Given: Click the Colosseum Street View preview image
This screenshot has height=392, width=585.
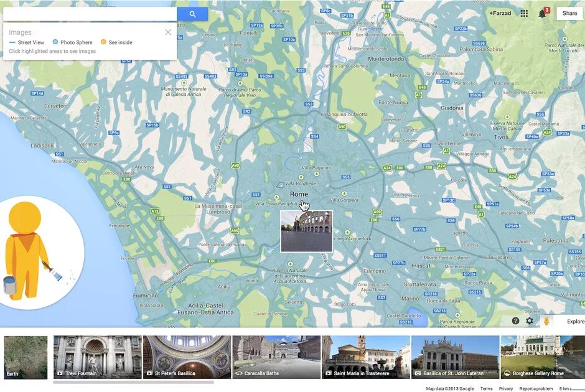Looking at the screenshot, I should (x=306, y=231).
